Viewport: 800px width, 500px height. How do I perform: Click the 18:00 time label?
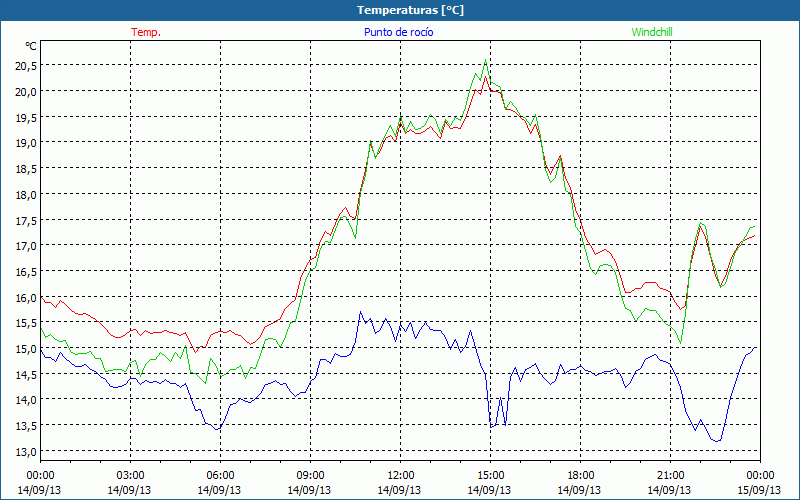580,476
